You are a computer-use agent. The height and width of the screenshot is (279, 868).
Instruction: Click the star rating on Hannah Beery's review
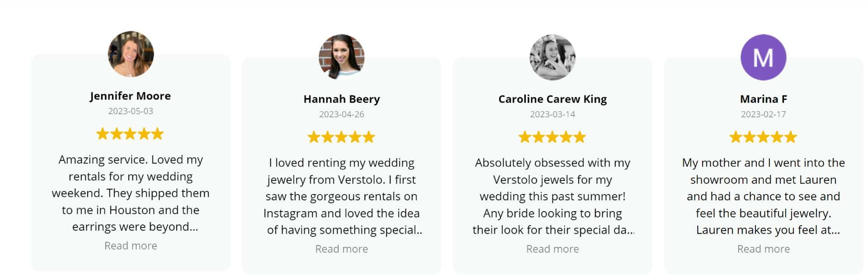coord(341,137)
